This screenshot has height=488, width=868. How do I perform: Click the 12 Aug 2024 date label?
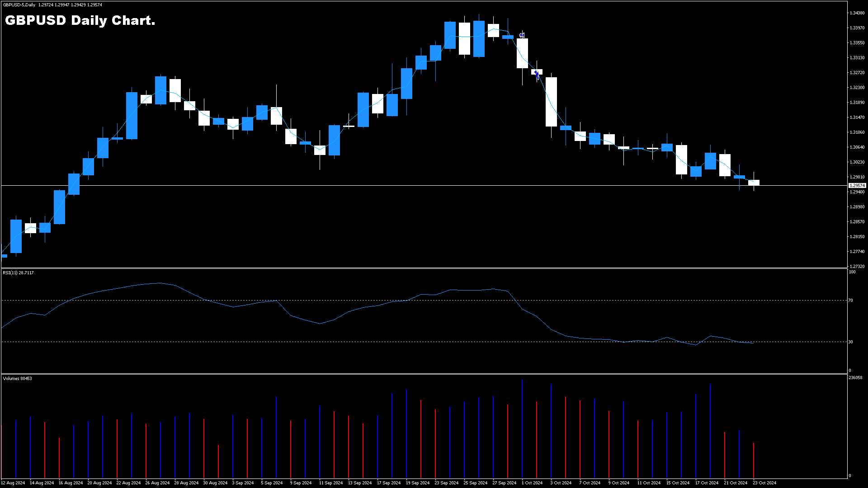coord(13,483)
